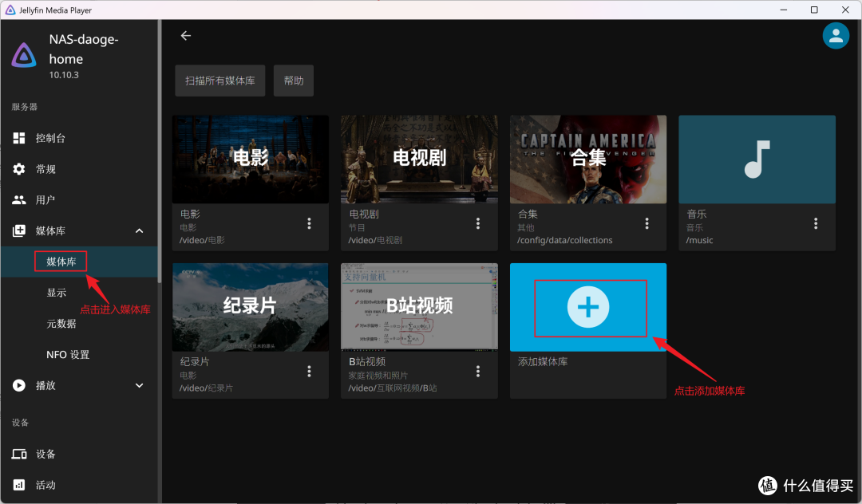Click the /video/电视剧 path text
The image size is (862, 504).
coord(375,241)
